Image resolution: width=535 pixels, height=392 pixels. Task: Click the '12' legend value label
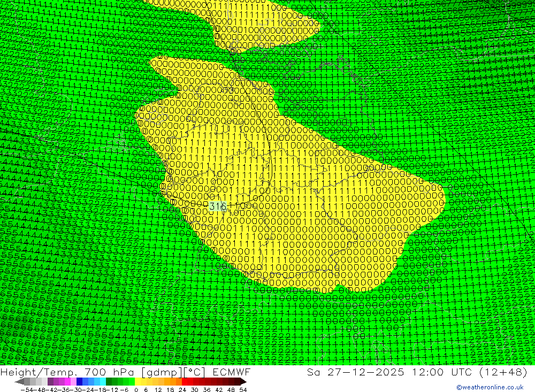point(158,390)
